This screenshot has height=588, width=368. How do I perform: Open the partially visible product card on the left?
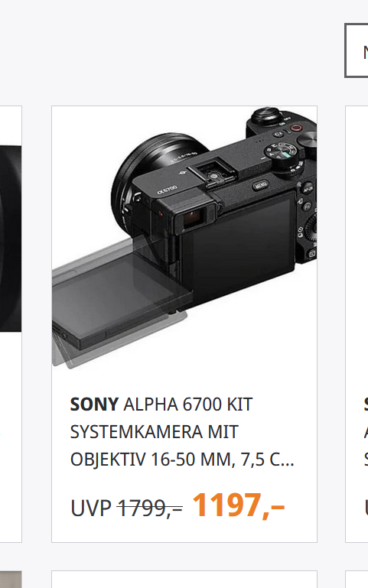point(11,324)
